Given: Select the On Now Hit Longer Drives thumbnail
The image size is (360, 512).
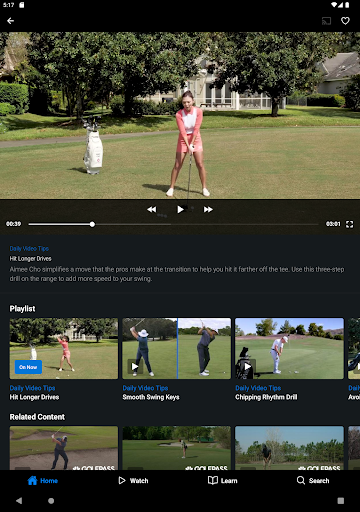Looking at the screenshot, I should [x=64, y=348].
